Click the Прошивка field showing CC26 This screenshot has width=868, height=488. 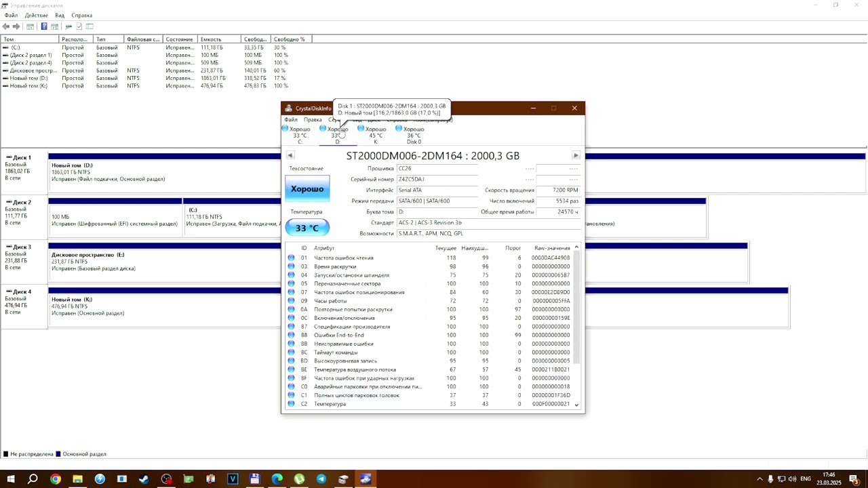click(x=437, y=168)
